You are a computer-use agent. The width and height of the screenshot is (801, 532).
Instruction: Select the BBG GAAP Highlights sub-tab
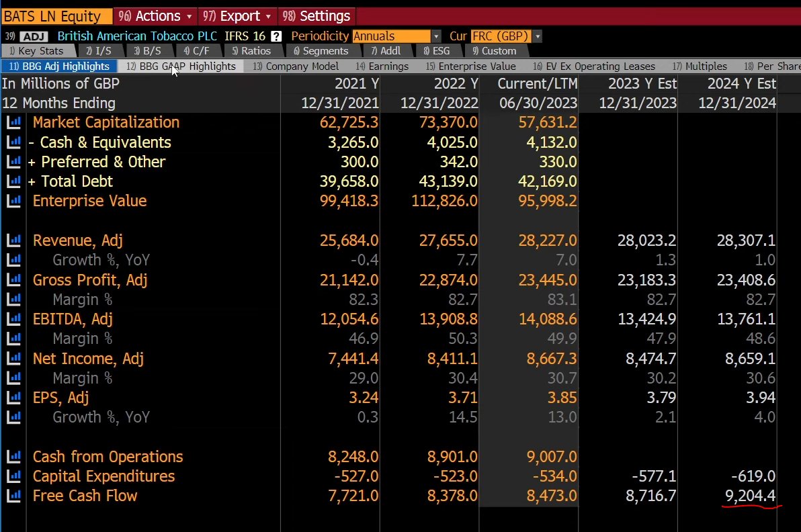pos(181,66)
